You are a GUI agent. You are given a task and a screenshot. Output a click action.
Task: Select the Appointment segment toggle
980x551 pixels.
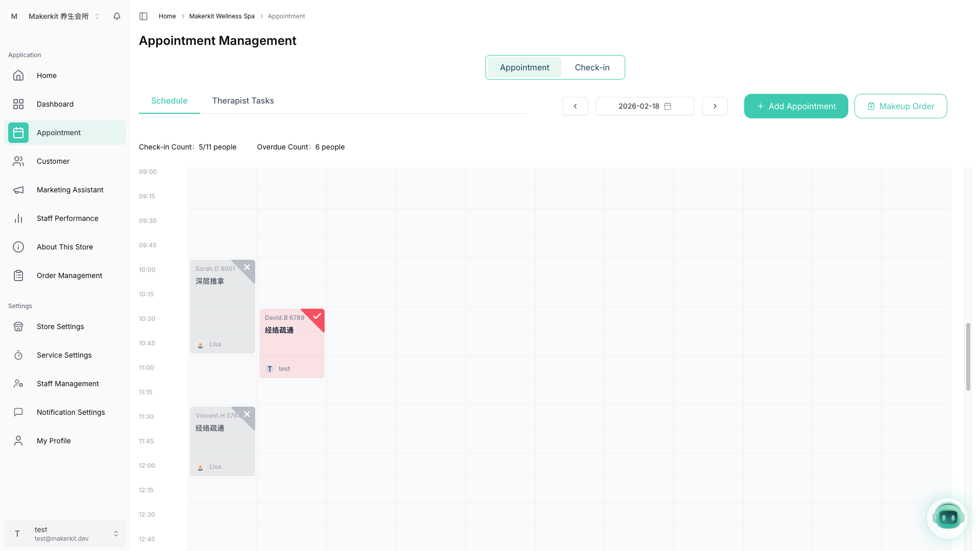click(x=524, y=67)
